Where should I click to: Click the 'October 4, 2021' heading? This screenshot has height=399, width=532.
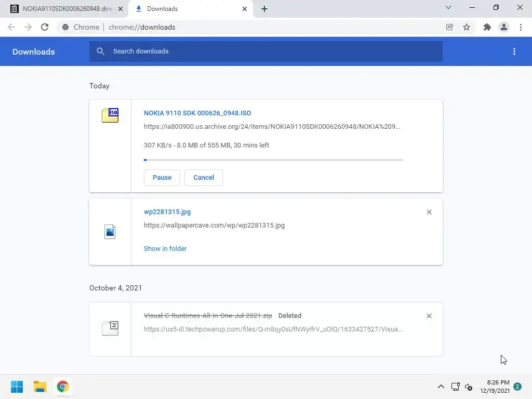116,288
